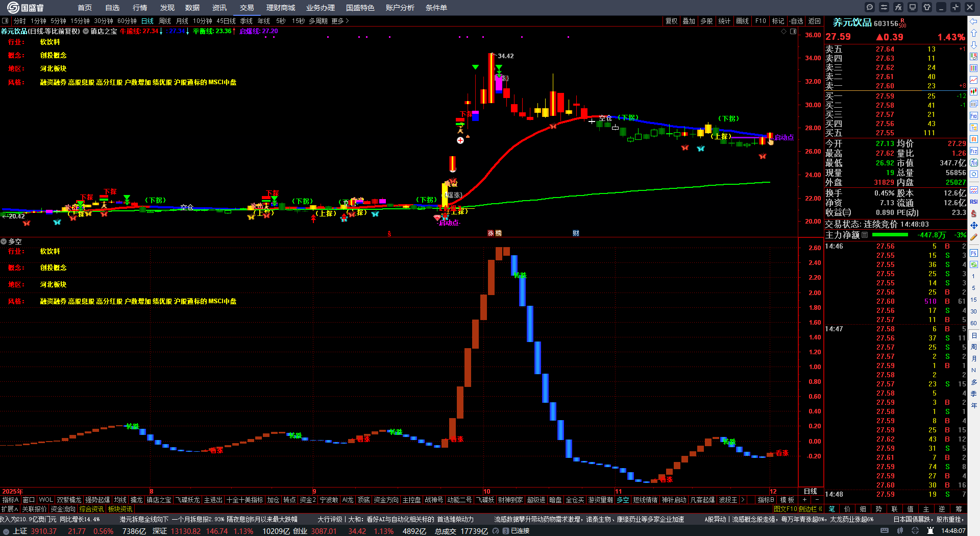Open the 国盛特色 menu
The height and width of the screenshot is (536, 980).
tap(360, 8)
